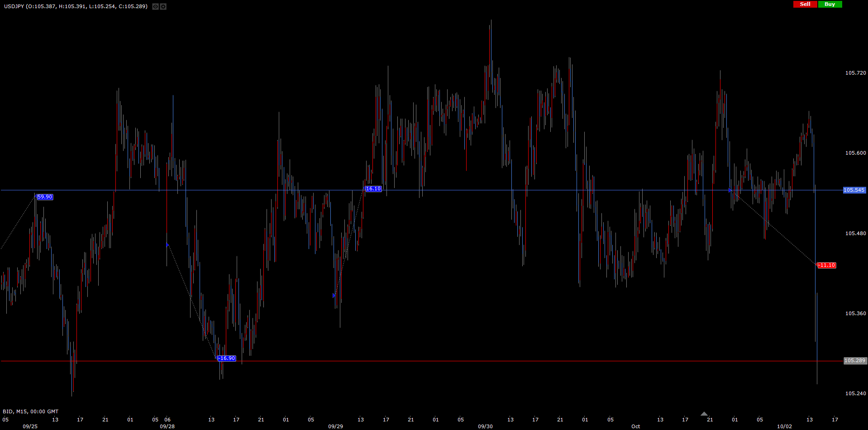This screenshot has width=868, height=430.
Task: Toggle the chart visibility eye icon
Action: click(155, 7)
